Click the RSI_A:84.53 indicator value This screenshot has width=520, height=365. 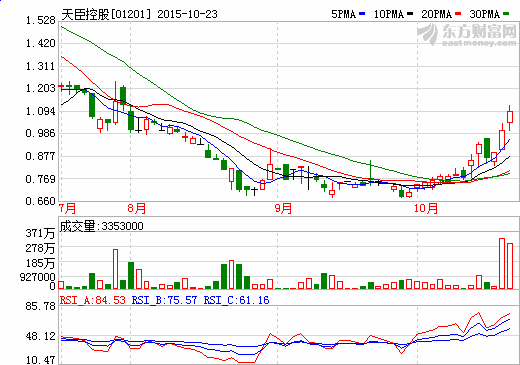click(93, 300)
